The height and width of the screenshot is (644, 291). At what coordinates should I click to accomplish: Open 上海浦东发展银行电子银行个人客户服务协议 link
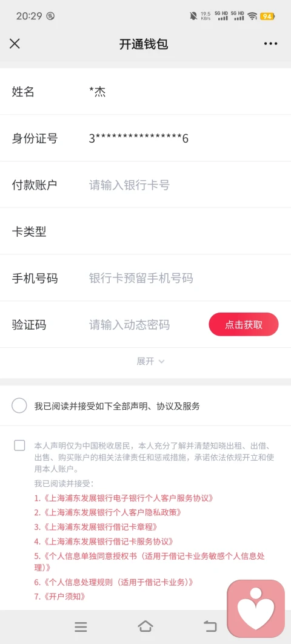(x=124, y=498)
